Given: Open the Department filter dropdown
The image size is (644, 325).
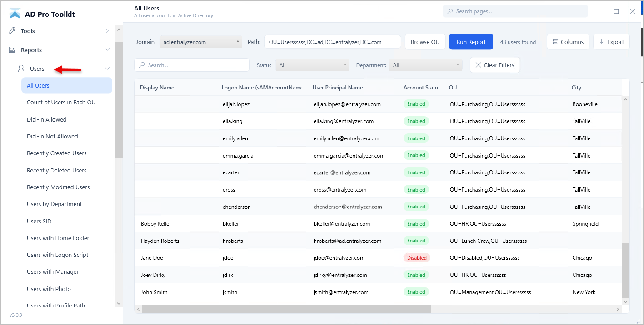Looking at the screenshot, I should (x=425, y=65).
